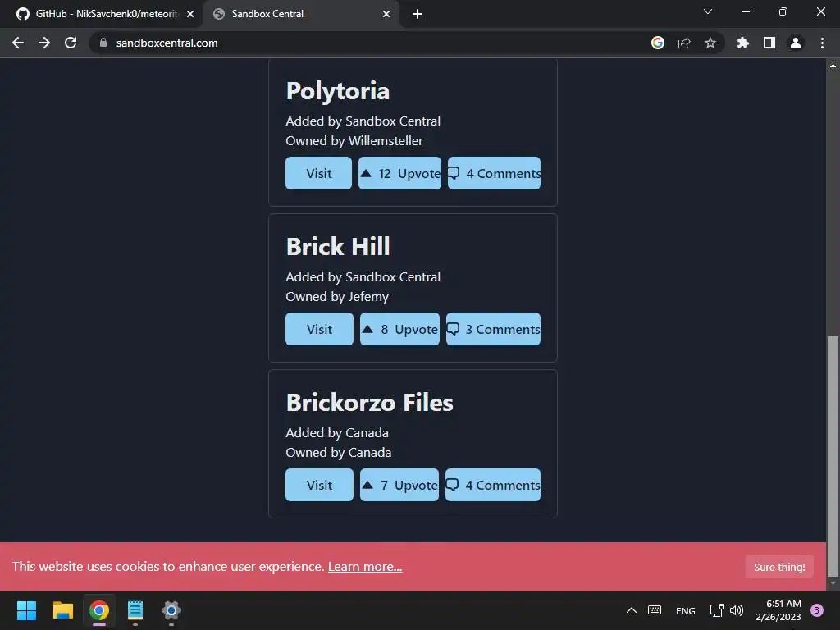
Task: Click the page vertical scrollbar thumb
Action: point(833,455)
